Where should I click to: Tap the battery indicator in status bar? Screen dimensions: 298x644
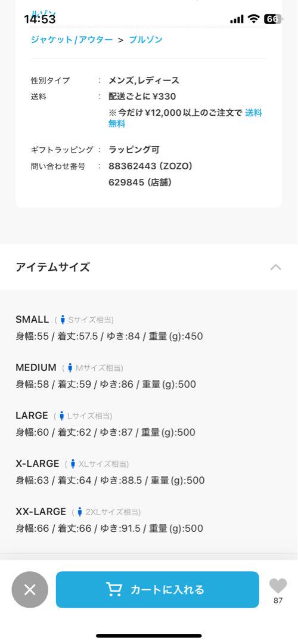click(x=272, y=19)
